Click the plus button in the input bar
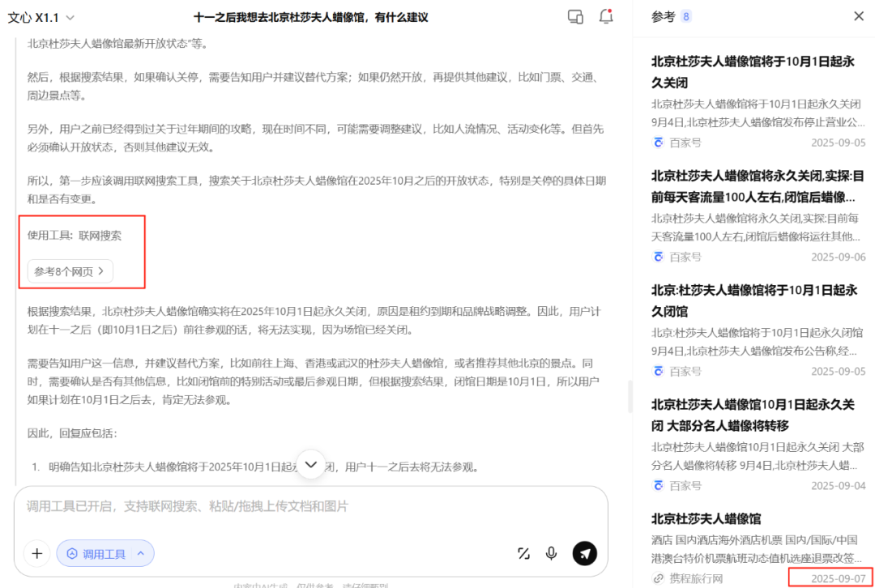The width and height of the screenshot is (875, 588). tap(36, 553)
